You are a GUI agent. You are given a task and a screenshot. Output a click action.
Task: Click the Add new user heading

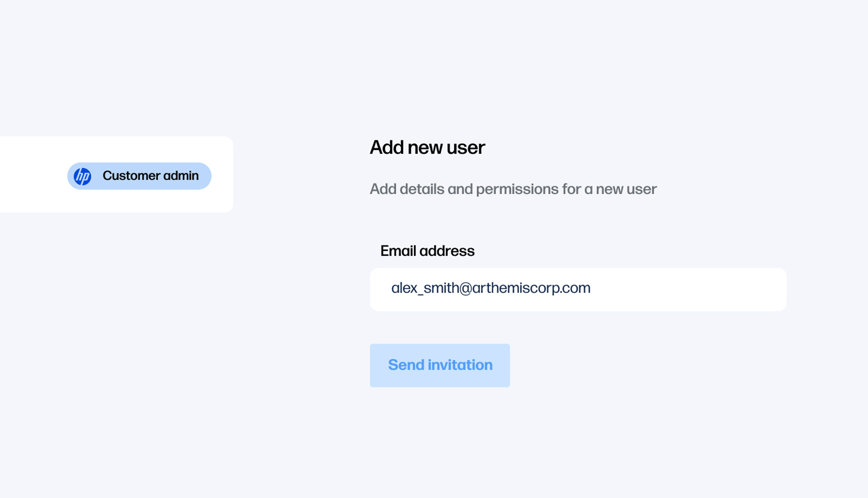coord(427,147)
